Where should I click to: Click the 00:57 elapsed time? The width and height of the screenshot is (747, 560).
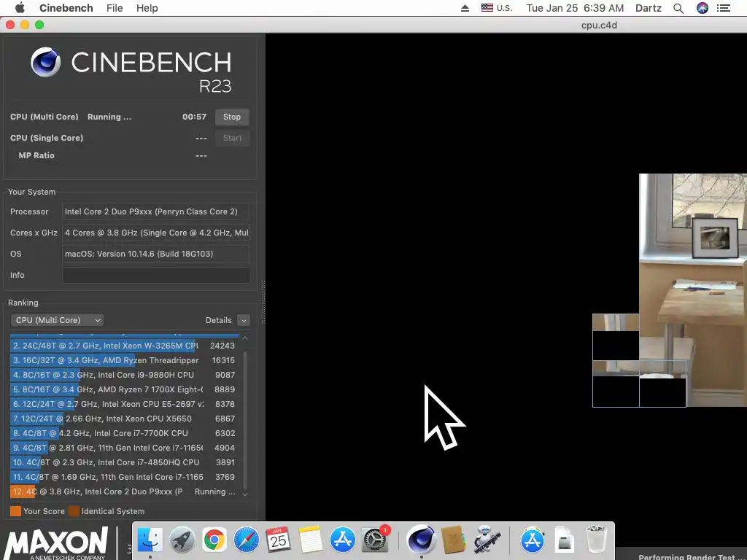click(194, 117)
